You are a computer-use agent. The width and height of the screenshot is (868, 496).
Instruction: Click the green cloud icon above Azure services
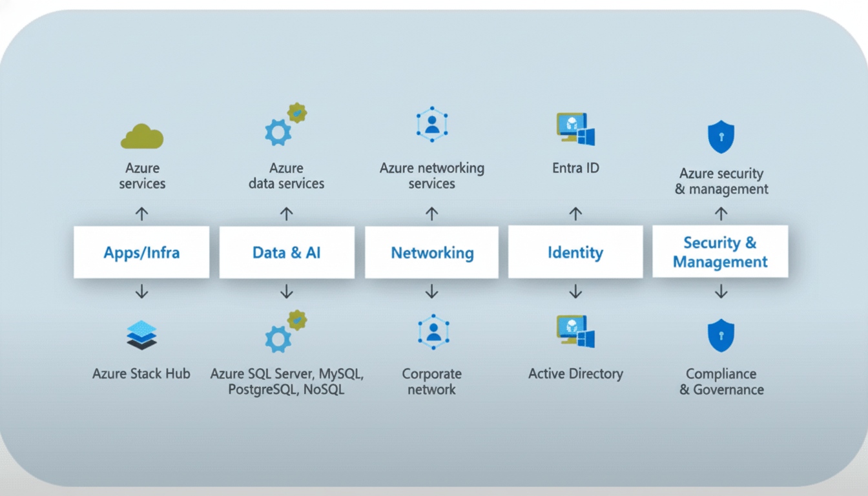(142, 136)
